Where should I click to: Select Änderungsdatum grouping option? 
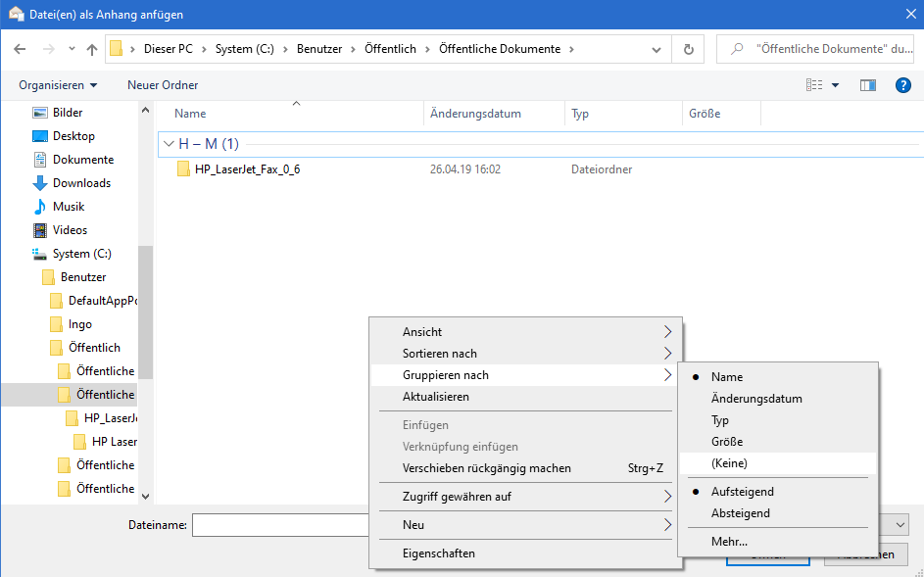pyautogui.click(x=756, y=399)
